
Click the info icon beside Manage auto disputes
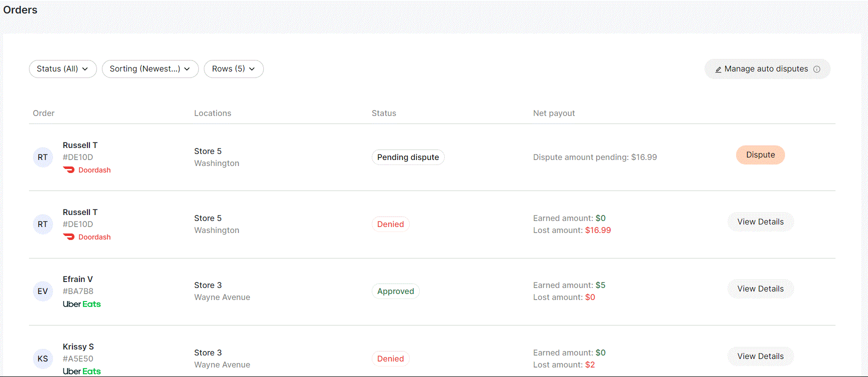tap(817, 69)
